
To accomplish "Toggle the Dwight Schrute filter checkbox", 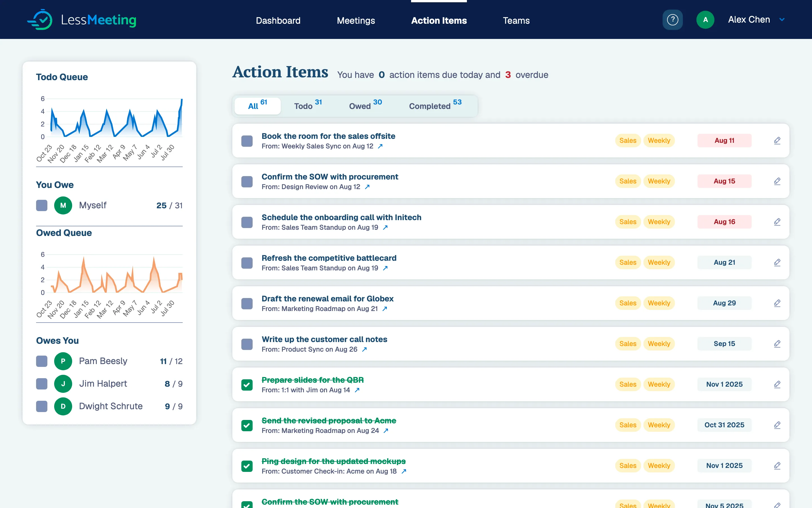I will pos(42,406).
